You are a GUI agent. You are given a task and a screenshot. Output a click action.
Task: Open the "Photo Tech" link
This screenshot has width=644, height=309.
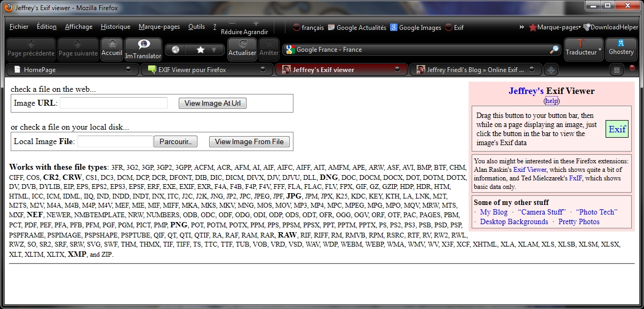[x=597, y=212]
